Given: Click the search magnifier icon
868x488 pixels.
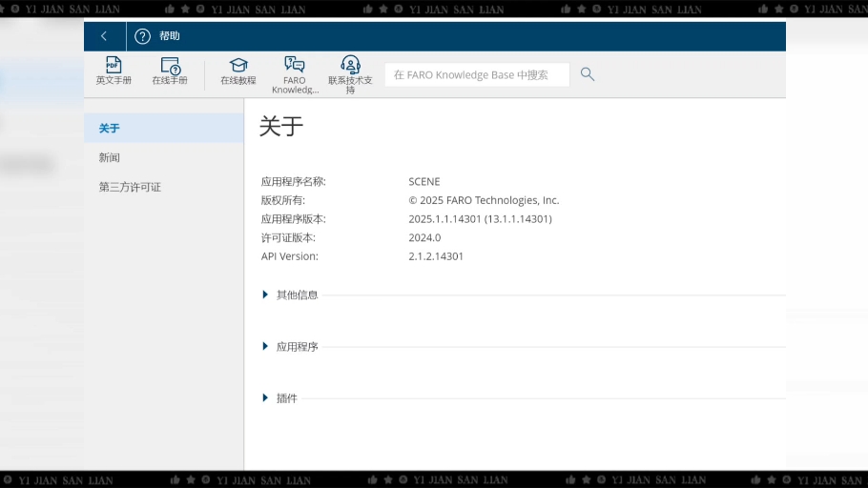Looking at the screenshot, I should (588, 74).
